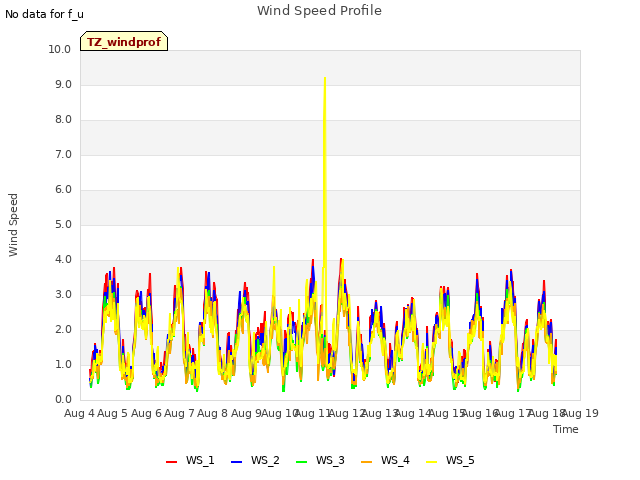This screenshot has height=480, width=640.
Task: Click the Wind Speed y-axis label
Action: 13,225
